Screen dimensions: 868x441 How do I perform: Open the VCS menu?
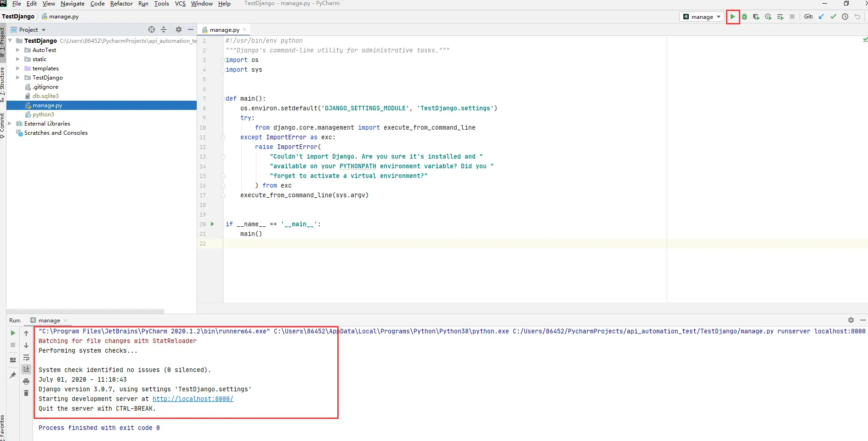(x=180, y=4)
